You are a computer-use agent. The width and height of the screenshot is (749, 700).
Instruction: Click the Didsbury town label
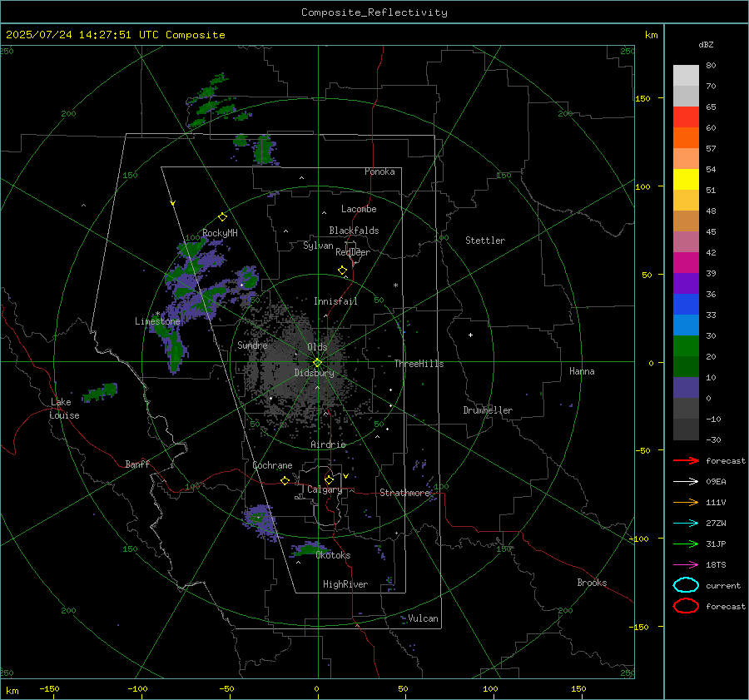click(314, 373)
